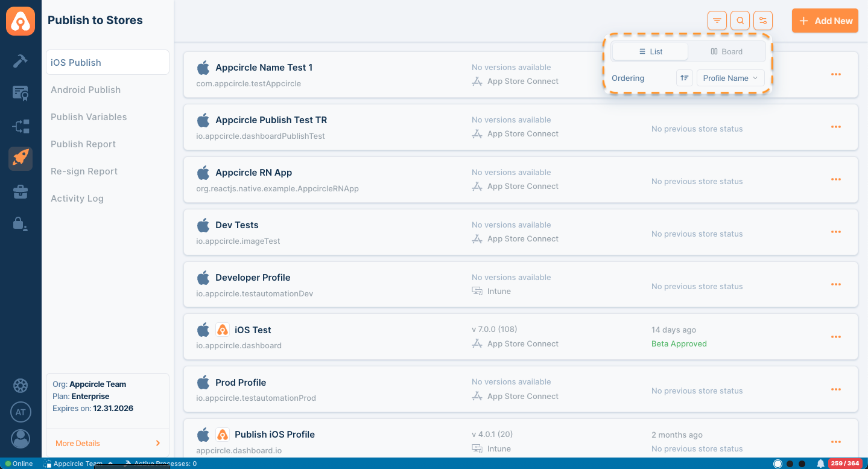Viewport: 868px width, 469px height.
Task: Click the filter icon in top toolbar
Action: click(x=717, y=21)
